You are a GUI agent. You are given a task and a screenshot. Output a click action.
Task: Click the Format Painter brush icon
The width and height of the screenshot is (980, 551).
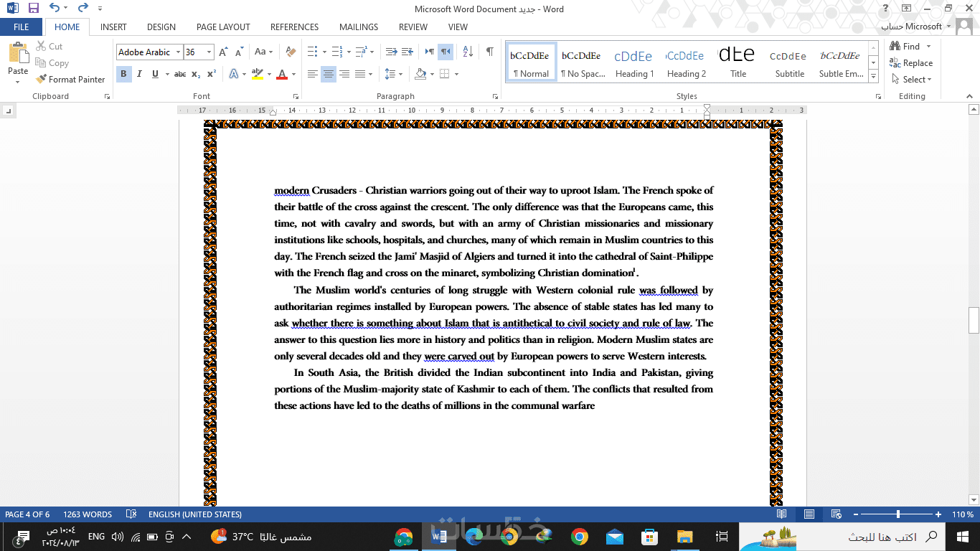click(41, 79)
